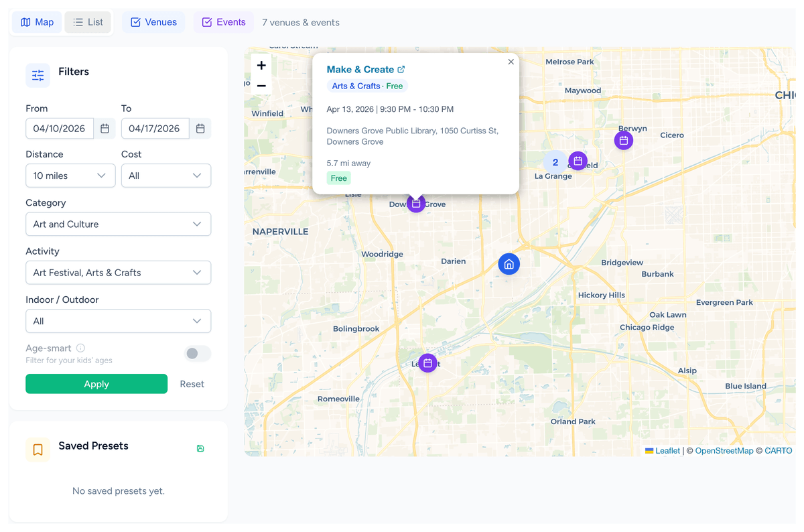Open the Cost dropdown

166,176
